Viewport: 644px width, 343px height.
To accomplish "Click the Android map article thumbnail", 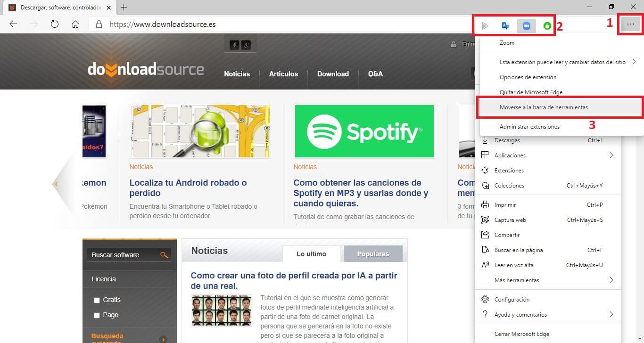I will click(200, 131).
